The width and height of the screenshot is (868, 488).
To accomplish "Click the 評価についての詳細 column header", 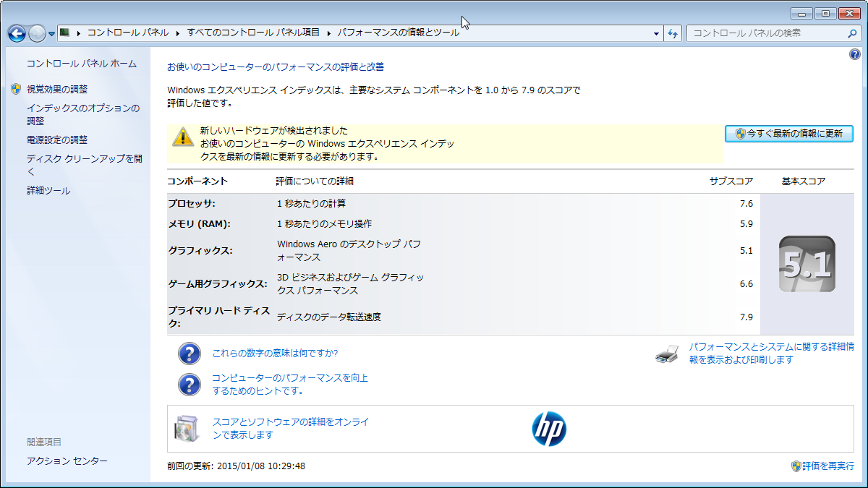I will tap(315, 181).
